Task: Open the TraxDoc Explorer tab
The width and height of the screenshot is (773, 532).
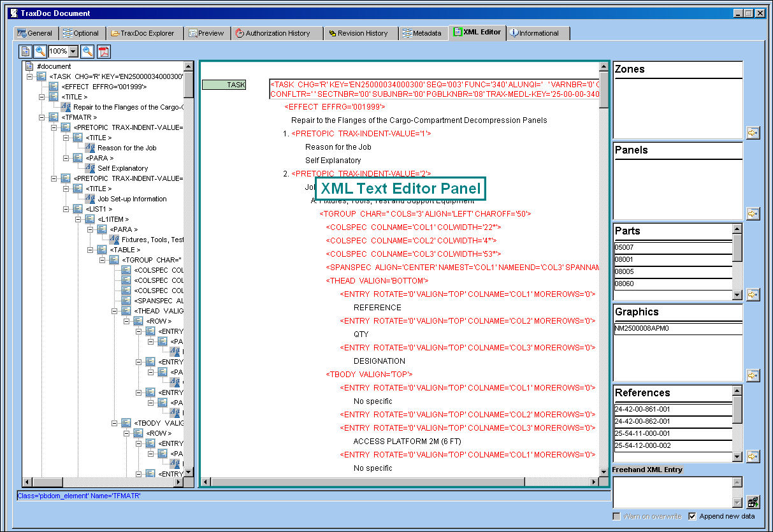Action: click(x=145, y=33)
